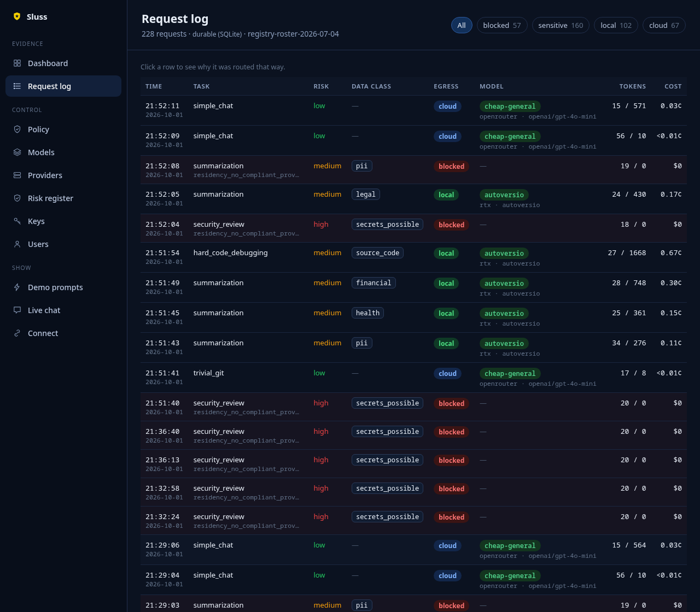700x612 pixels.
Task: Click the Sluss shield logo icon
Action: click(x=17, y=16)
